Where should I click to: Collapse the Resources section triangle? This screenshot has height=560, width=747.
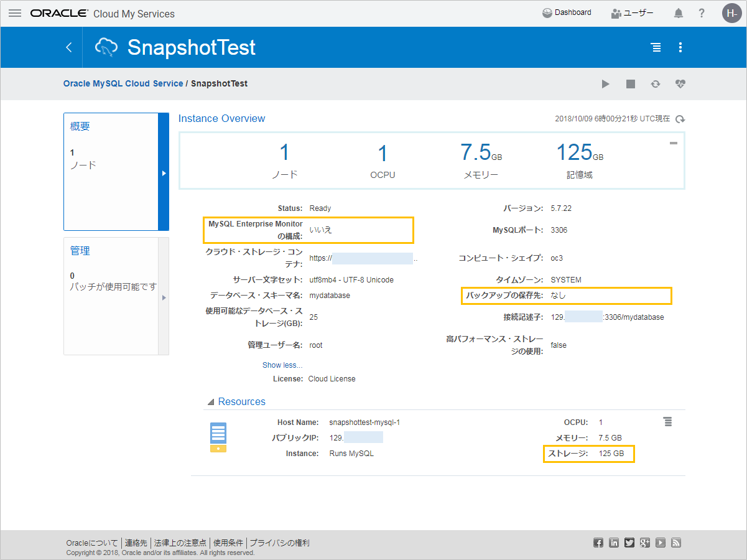tap(211, 402)
